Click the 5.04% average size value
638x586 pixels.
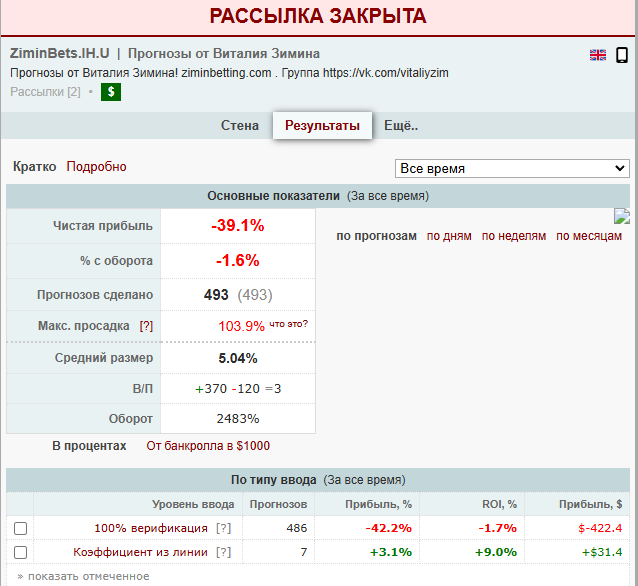pyautogui.click(x=238, y=358)
